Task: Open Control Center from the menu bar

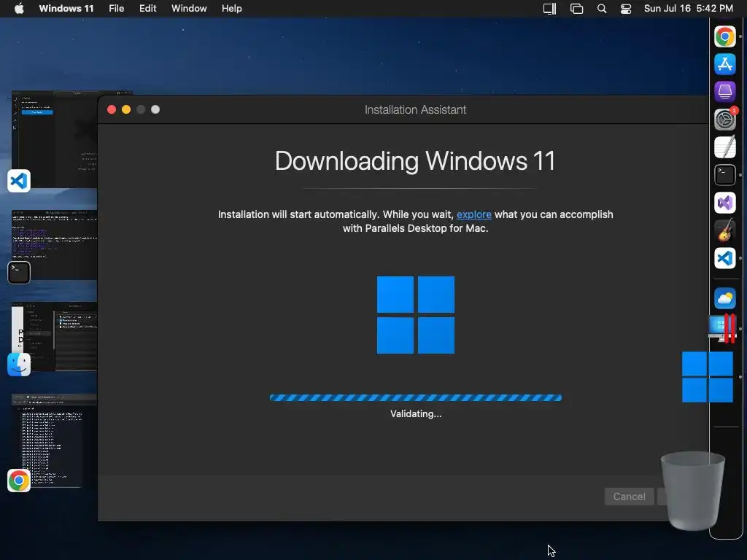Action: coord(625,9)
